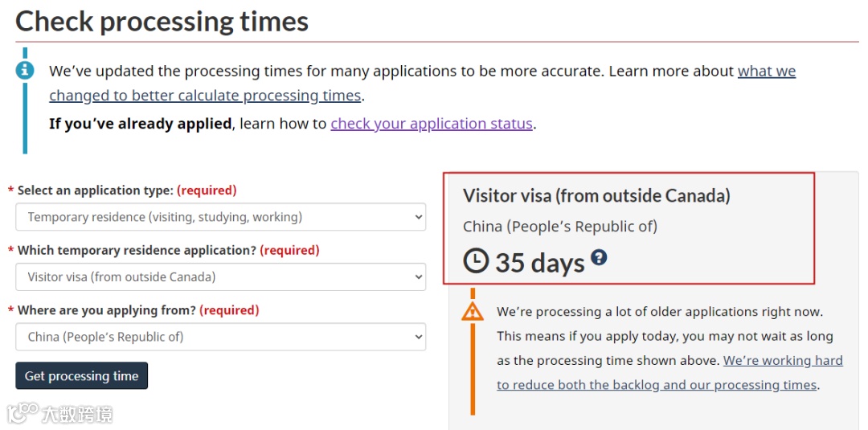Open the 'check your application status' link
Screen dimensions: 868x430
click(432, 123)
